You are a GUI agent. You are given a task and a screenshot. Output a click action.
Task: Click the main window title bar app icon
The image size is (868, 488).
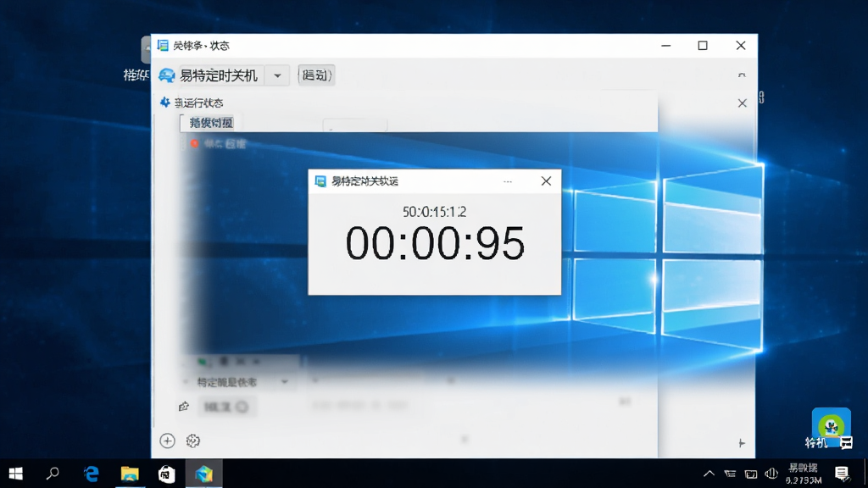tap(163, 46)
